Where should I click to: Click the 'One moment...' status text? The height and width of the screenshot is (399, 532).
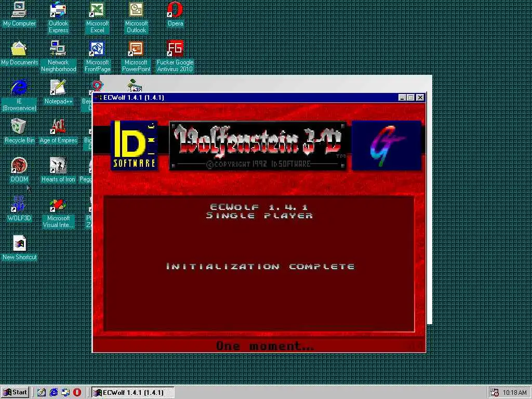pos(265,345)
